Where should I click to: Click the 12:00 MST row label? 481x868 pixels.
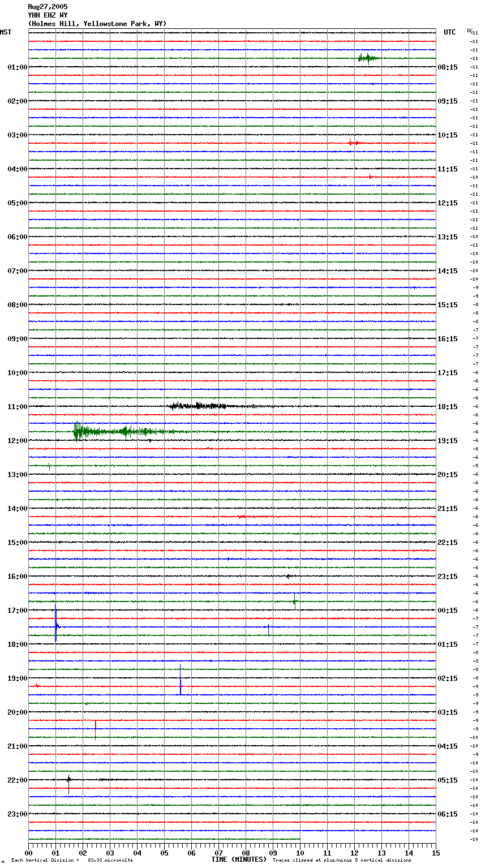pyautogui.click(x=18, y=441)
